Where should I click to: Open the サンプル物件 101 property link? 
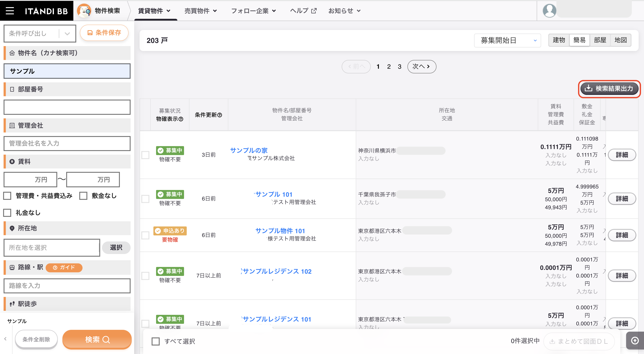(x=280, y=231)
